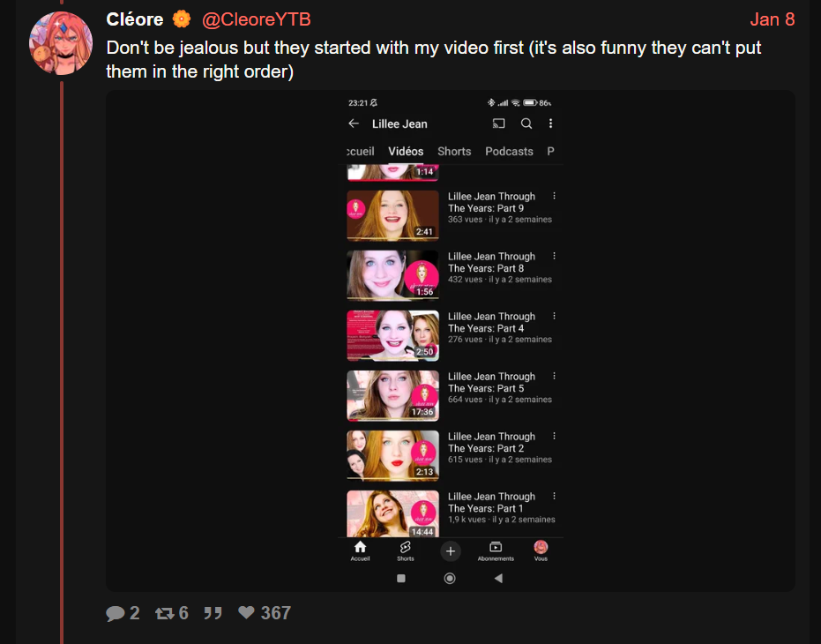
Task: Open Cléore's profile avatar
Action: coord(61,43)
